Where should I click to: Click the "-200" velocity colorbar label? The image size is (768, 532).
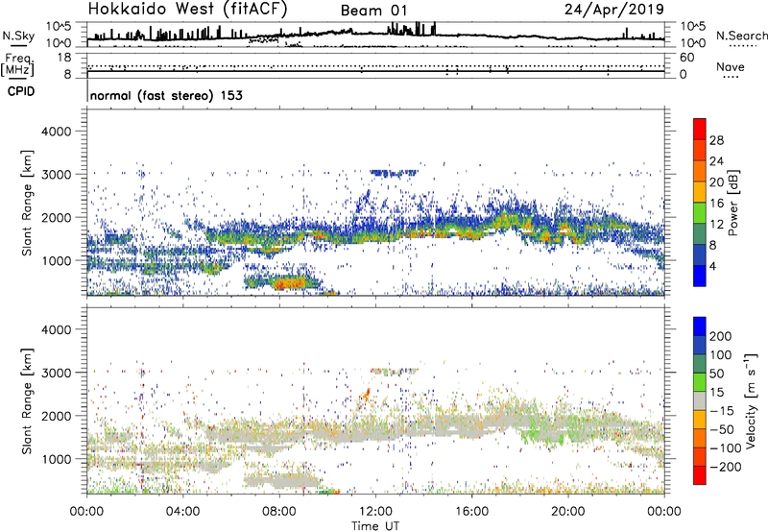click(725, 467)
